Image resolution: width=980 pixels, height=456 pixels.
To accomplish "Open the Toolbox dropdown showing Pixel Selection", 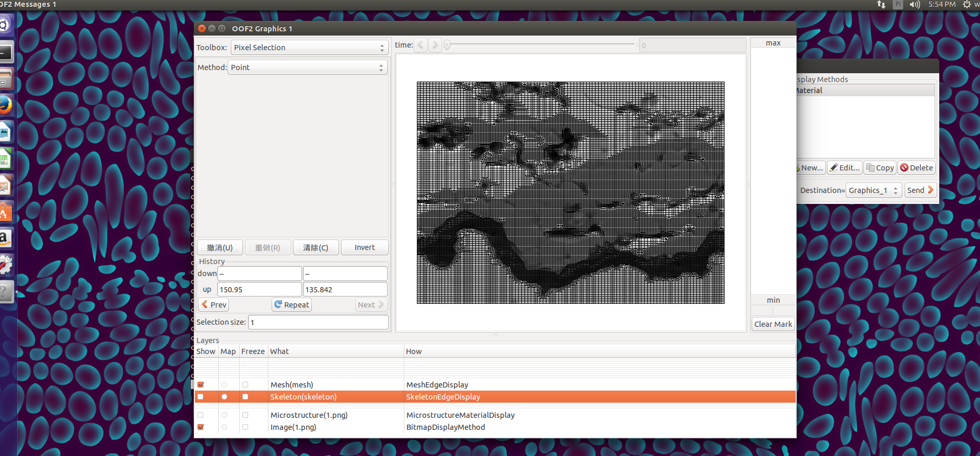I will [309, 48].
